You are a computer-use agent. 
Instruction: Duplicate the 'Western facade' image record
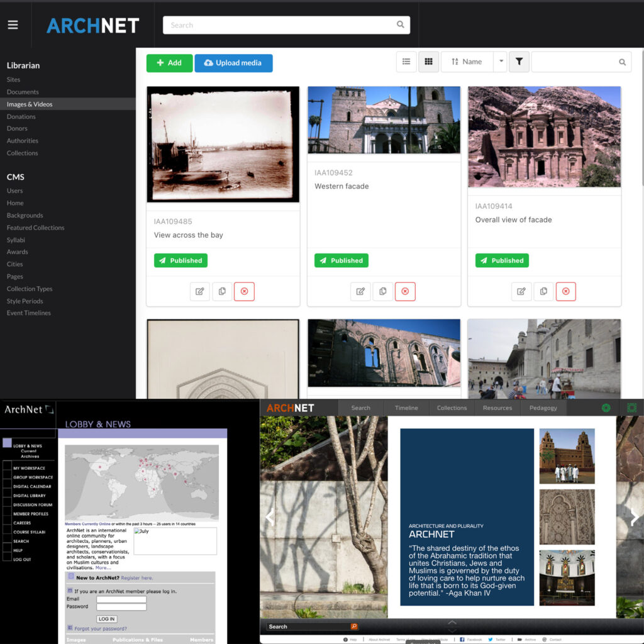[x=382, y=291]
